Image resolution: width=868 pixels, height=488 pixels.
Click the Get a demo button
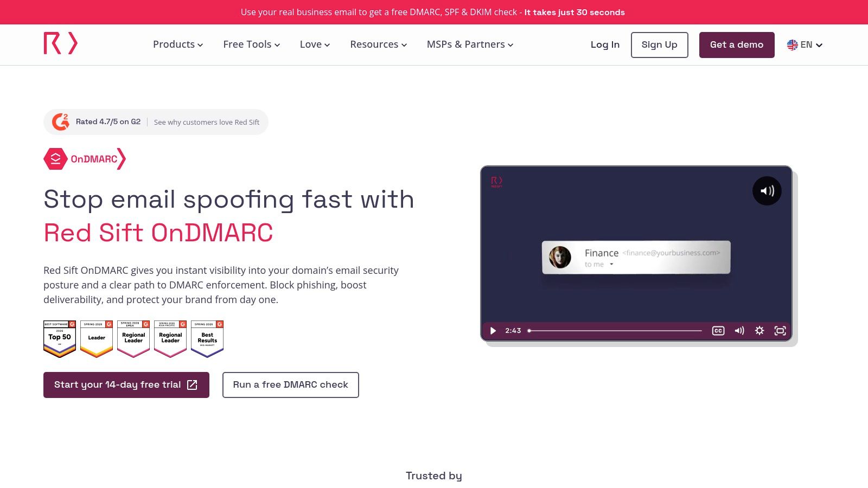[x=736, y=44]
